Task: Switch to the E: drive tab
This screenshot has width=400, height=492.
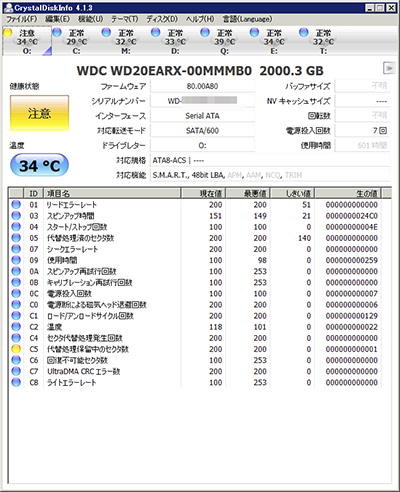Action: [x=274, y=42]
